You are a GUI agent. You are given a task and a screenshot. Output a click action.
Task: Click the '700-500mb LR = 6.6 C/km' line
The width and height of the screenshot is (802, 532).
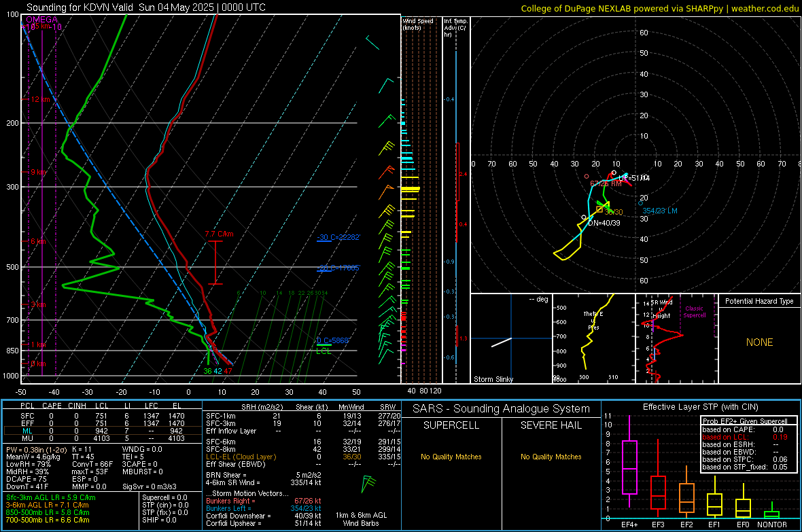click(48, 520)
